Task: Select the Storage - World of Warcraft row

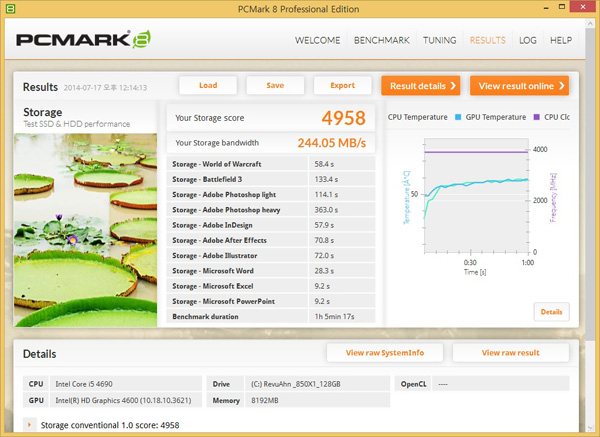Action: tap(271, 164)
